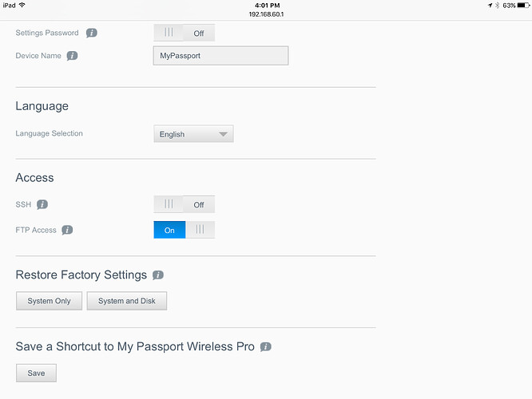Focus the MyPassport device name field
Viewport: 532px width, 399px height.
pyautogui.click(x=220, y=56)
